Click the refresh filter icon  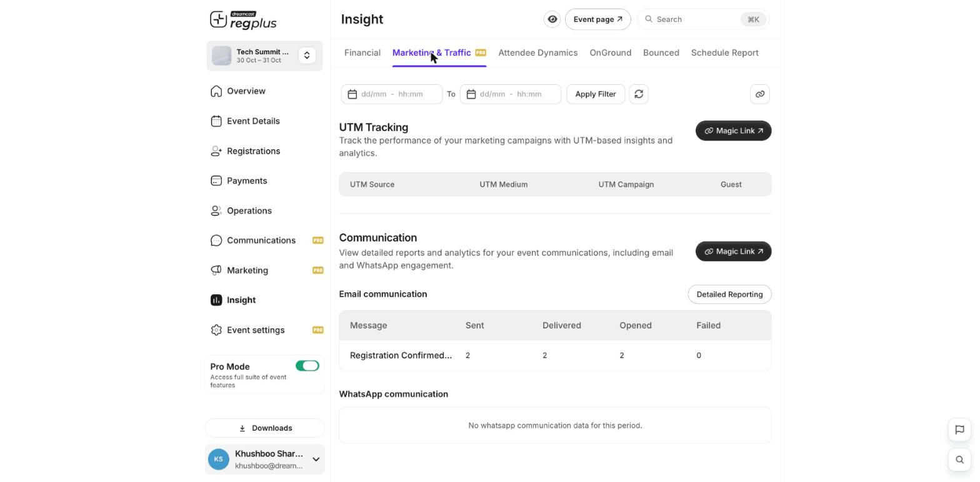coord(639,94)
